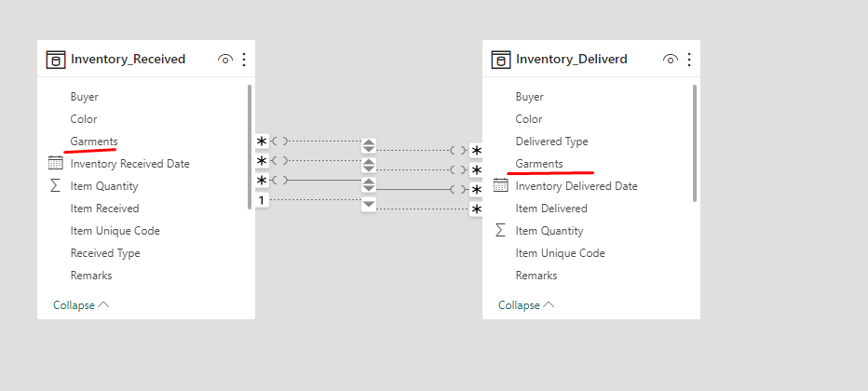This screenshot has height=391, width=868.
Task: Select Item Received field
Action: point(104,209)
